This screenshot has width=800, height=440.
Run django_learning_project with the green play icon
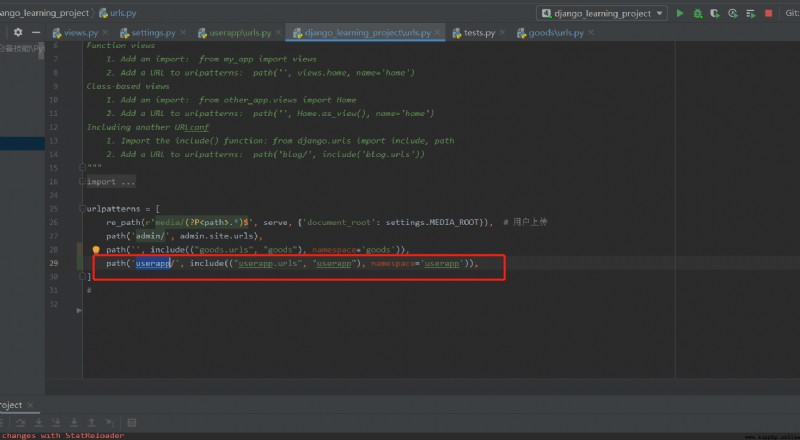[x=680, y=13]
